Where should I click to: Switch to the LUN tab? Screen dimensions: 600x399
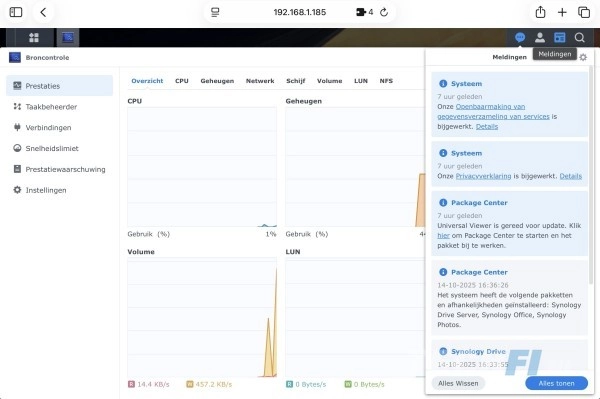click(360, 81)
